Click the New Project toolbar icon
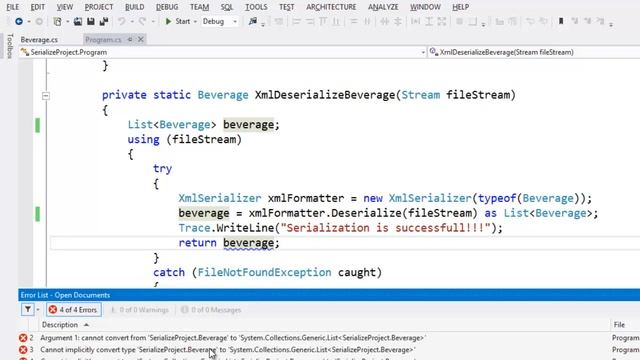The width and height of the screenshot is (640, 360). click(x=58, y=21)
